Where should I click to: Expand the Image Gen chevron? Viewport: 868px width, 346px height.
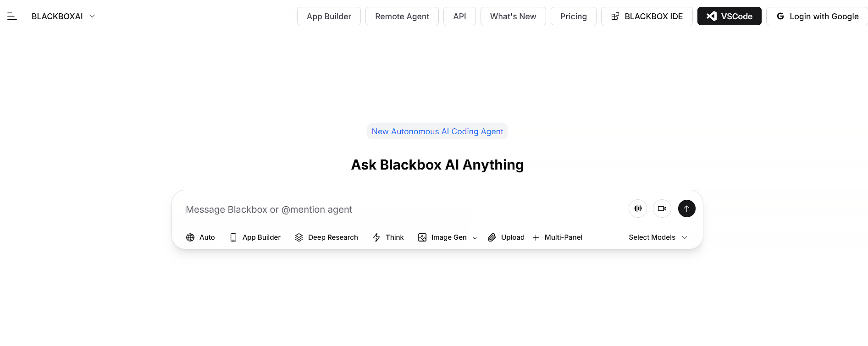point(475,238)
